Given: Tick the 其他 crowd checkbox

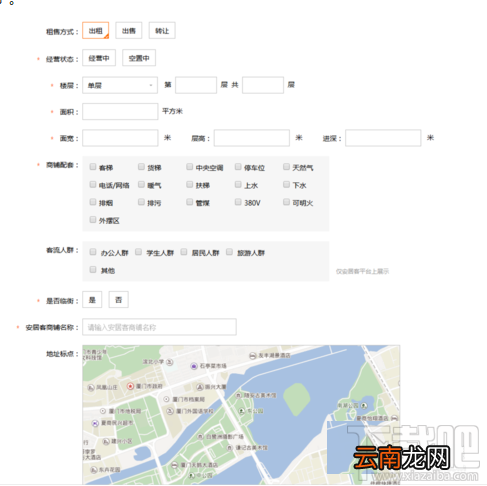Looking at the screenshot, I should pos(93,270).
